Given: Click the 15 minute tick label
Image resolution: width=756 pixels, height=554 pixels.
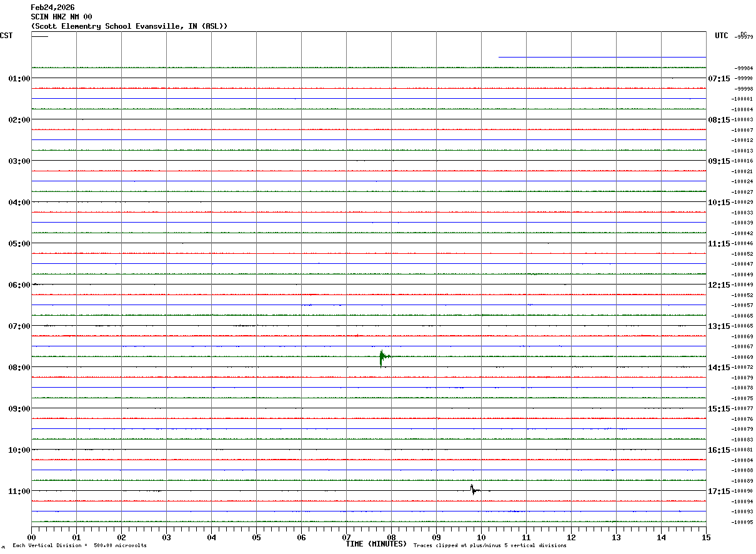Looking at the screenshot, I should point(706,537).
